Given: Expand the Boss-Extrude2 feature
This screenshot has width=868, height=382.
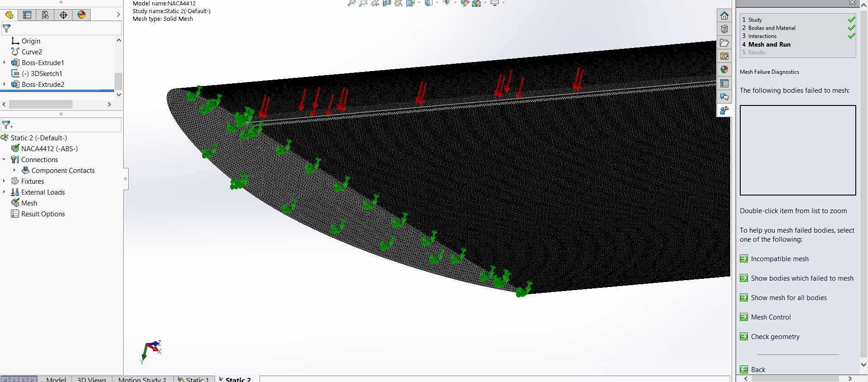Looking at the screenshot, I should pos(5,84).
